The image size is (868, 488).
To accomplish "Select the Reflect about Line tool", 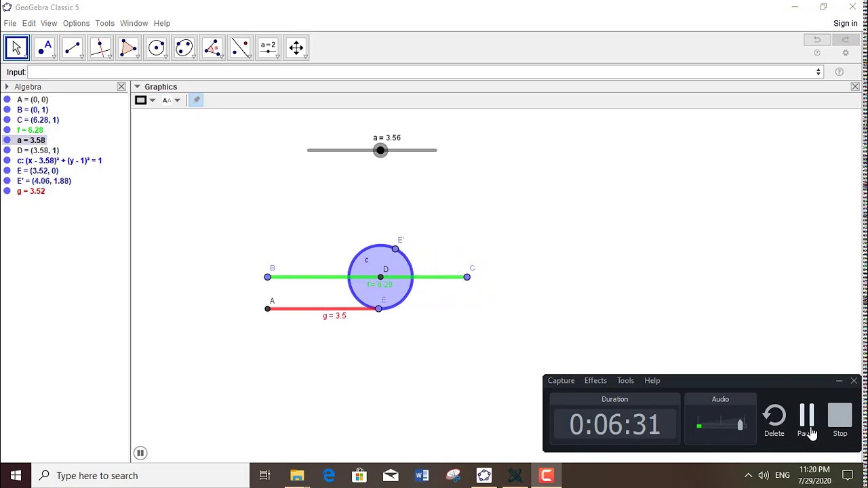I will (240, 47).
